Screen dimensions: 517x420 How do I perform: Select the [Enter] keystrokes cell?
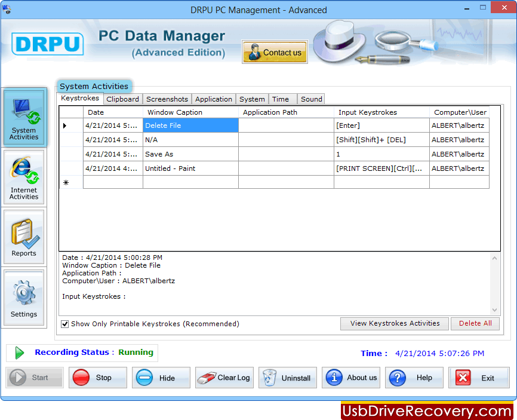382,125
